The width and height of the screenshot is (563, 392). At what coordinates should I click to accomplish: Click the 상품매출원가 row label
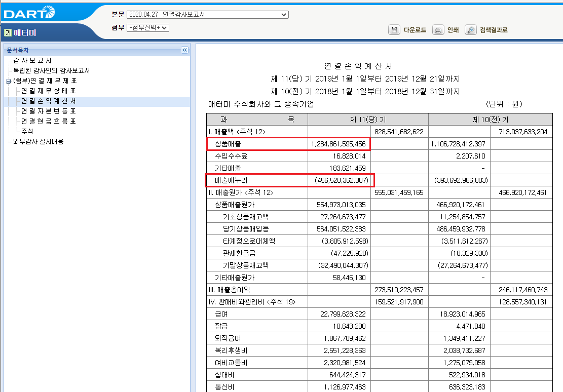click(x=235, y=205)
